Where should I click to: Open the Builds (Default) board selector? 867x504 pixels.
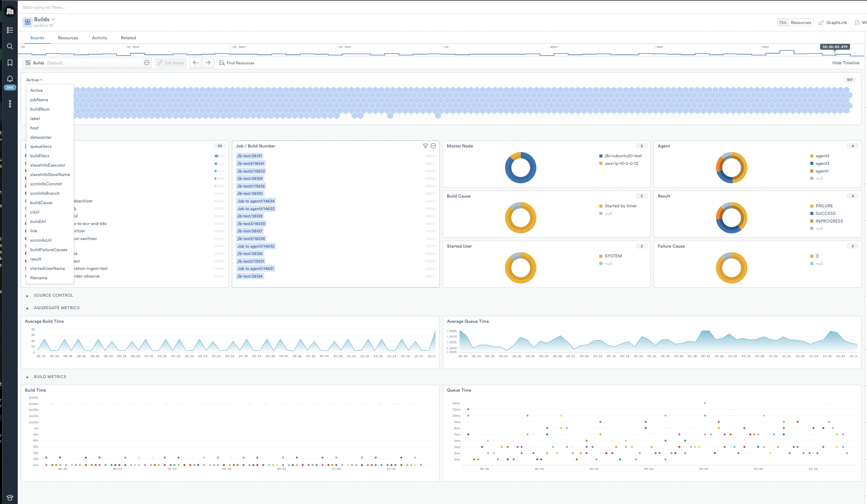tap(87, 63)
